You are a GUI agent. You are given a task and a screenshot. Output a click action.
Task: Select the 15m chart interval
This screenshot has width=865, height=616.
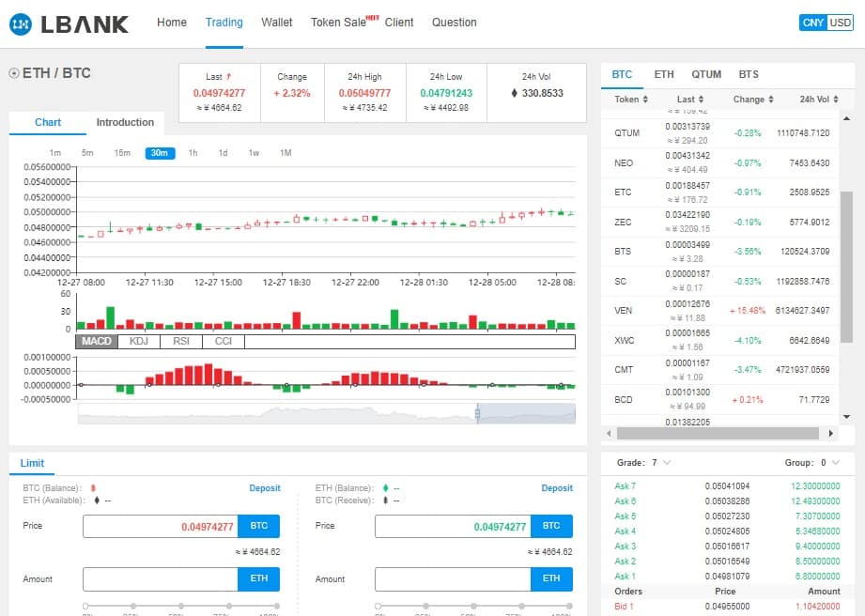(122, 153)
